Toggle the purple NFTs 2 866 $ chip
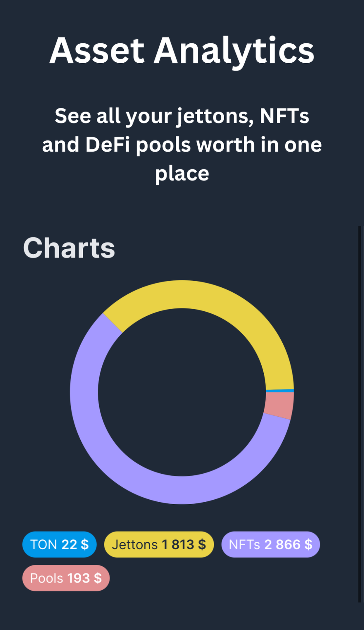This screenshot has height=630, width=364. (271, 544)
